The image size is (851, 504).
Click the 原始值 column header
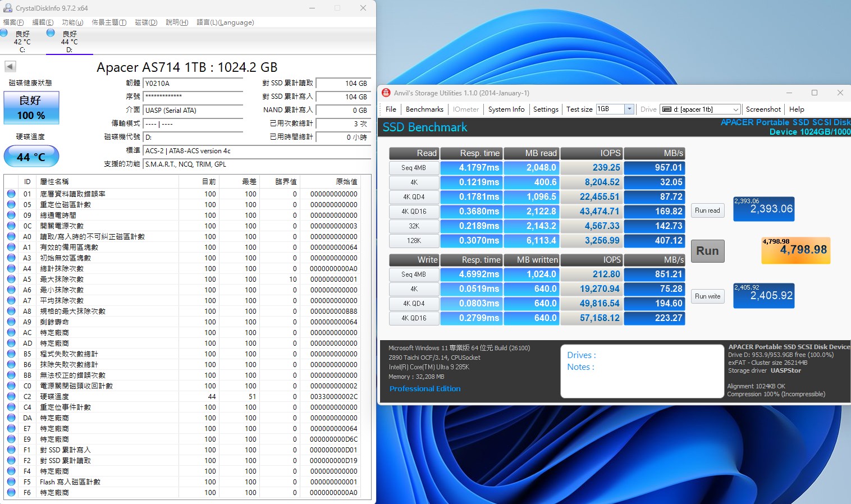point(346,181)
